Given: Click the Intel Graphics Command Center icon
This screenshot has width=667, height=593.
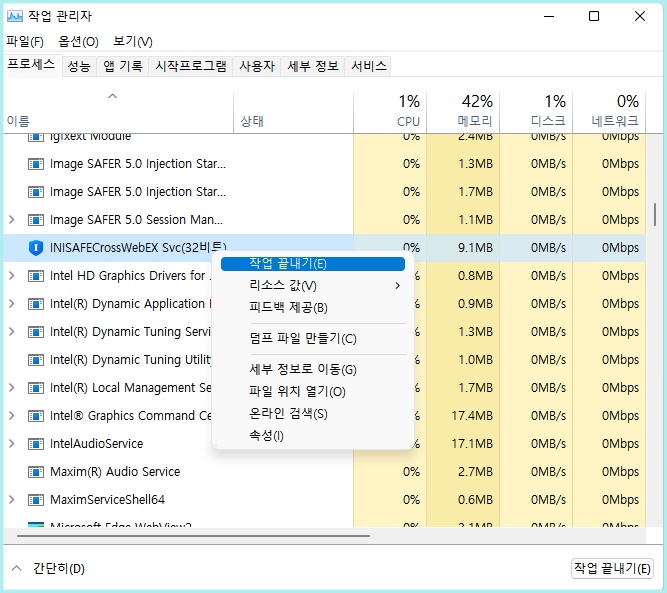Looking at the screenshot, I should pos(36,416).
